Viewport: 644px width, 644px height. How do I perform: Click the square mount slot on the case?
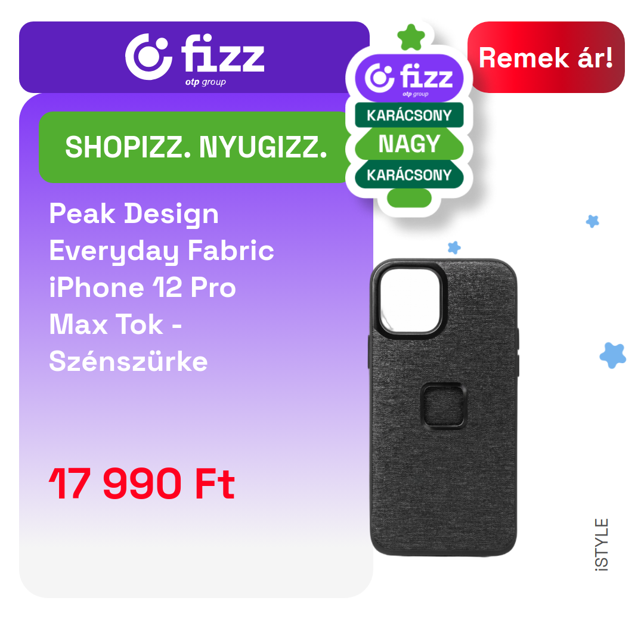coord(444,406)
